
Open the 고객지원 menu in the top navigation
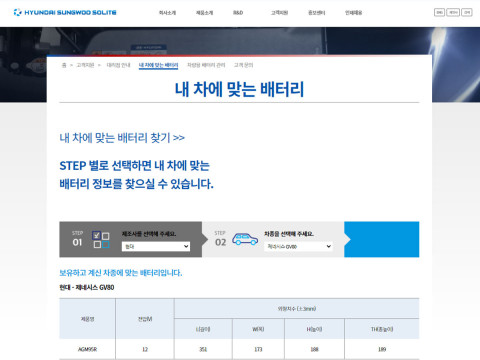(x=279, y=13)
